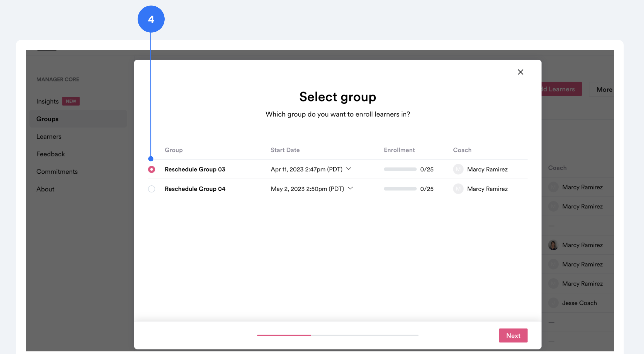The image size is (644, 354).
Task: Click the NEW badge beside Insights
Action: (x=71, y=101)
